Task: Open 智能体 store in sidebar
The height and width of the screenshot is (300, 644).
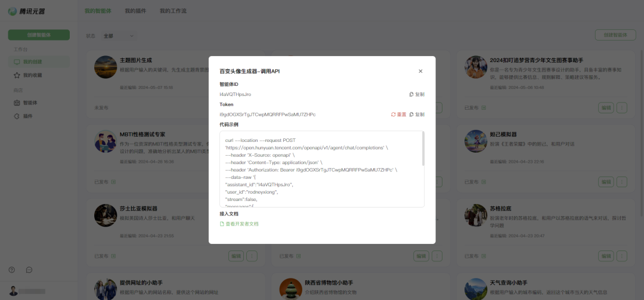Action: click(x=39, y=103)
